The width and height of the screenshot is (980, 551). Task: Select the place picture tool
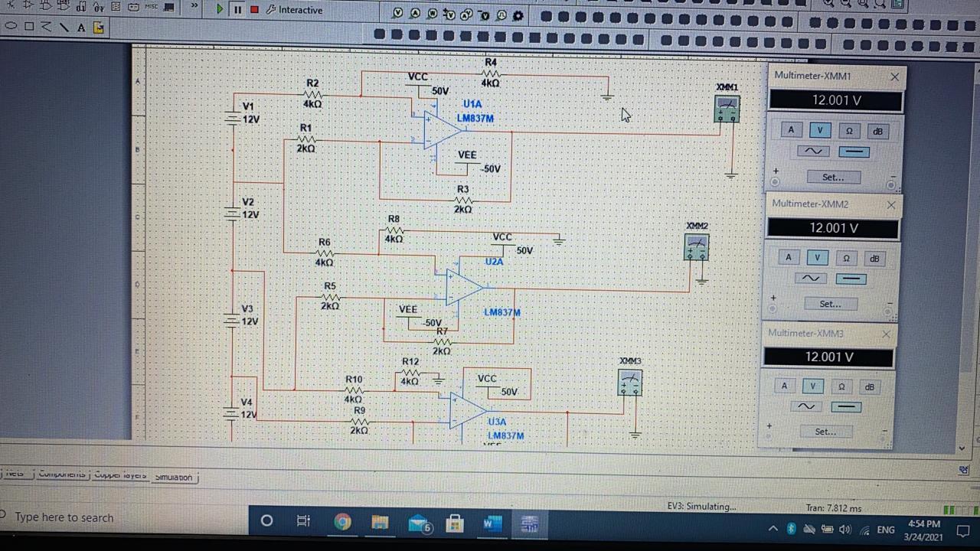pyautogui.click(x=98, y=28)
